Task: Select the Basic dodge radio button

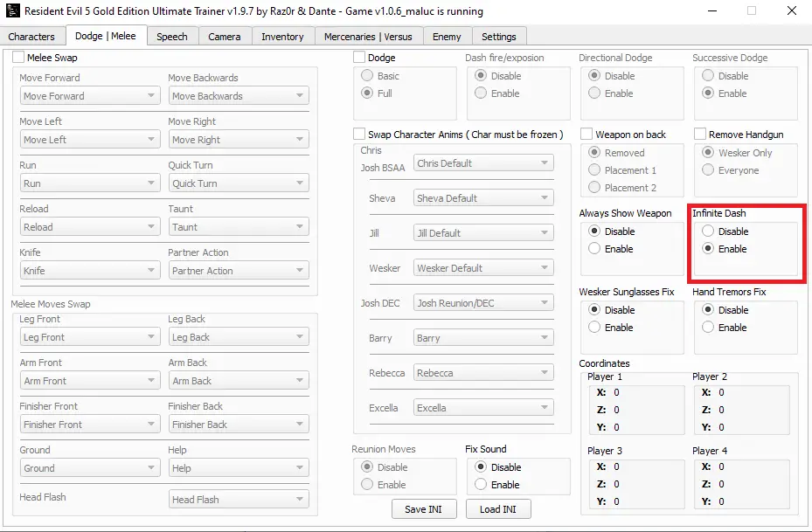Action: tap(367, 75)
